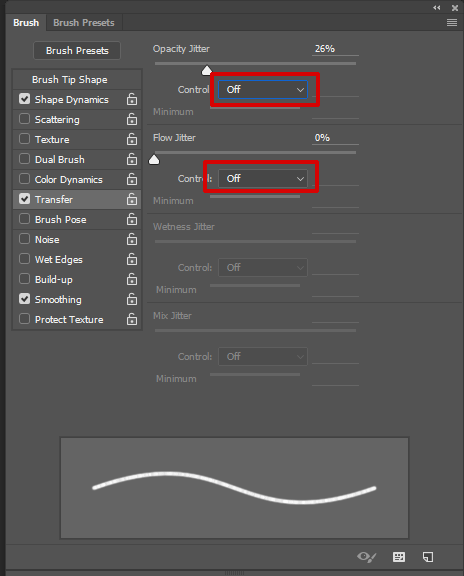Uncheck the Smoothing option

point(24,299)
